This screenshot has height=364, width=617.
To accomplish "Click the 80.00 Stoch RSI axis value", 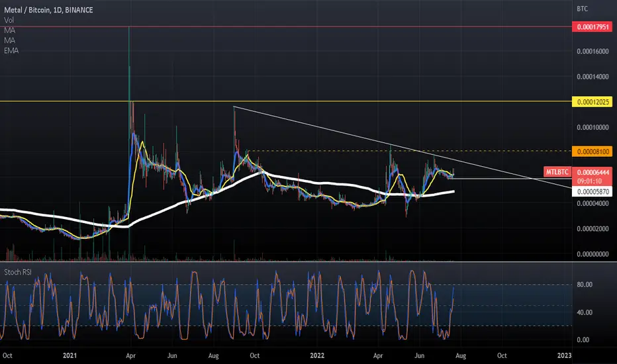I will tap(585, 285).
